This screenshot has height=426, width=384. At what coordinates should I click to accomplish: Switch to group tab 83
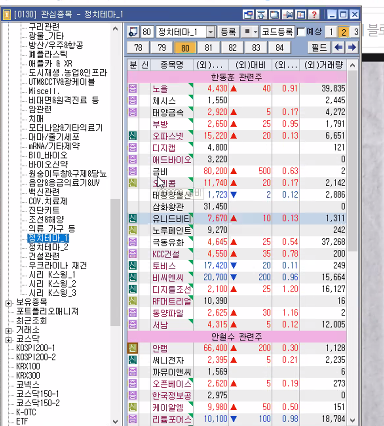tap(256, 48)
